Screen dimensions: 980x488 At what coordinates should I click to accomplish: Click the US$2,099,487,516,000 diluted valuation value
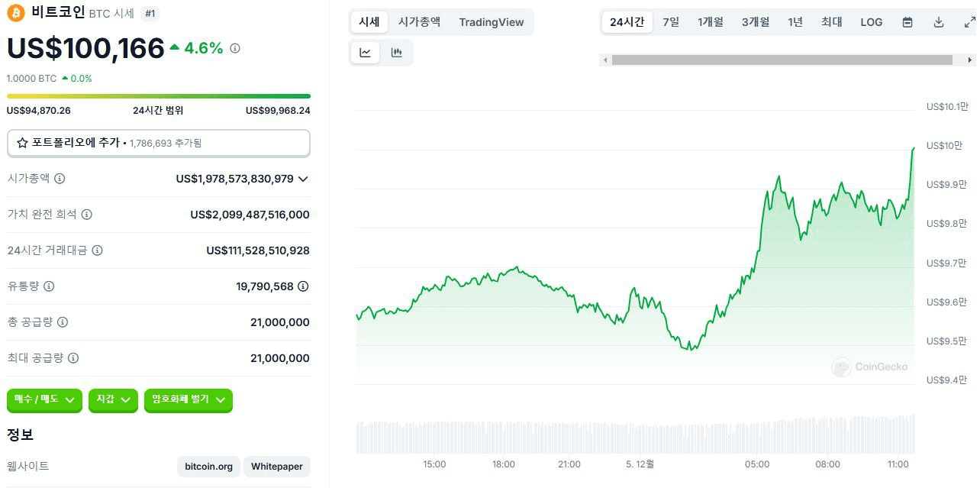click(250, 215)
